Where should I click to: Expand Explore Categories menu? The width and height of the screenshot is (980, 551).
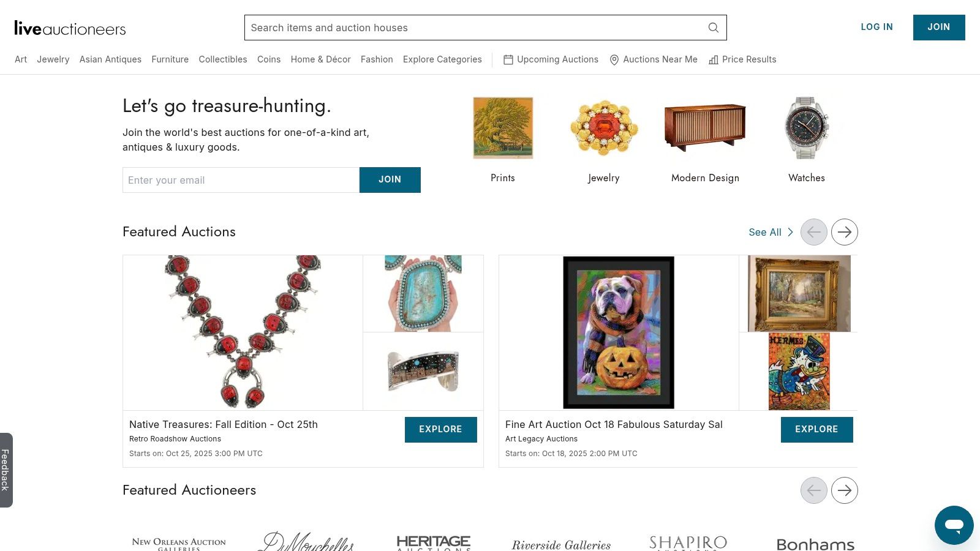[442, 59]
